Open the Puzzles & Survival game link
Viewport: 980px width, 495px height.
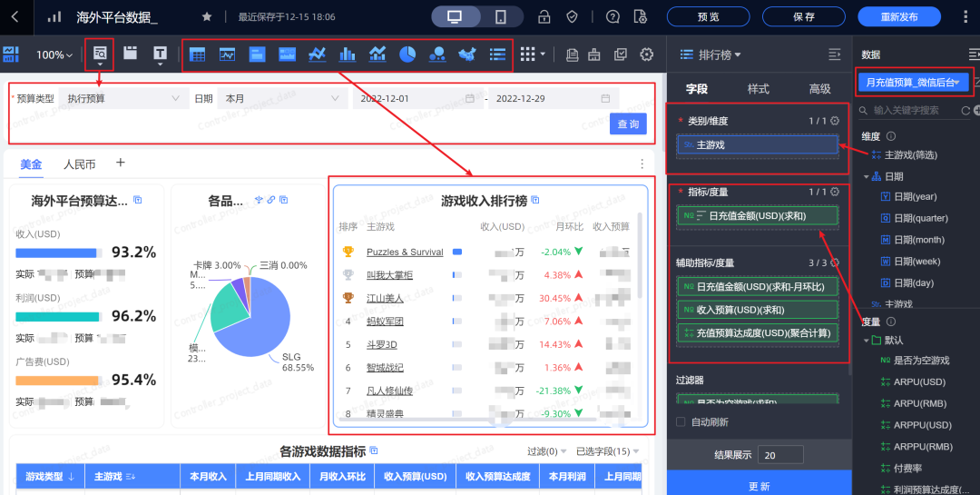pos(405,252)
